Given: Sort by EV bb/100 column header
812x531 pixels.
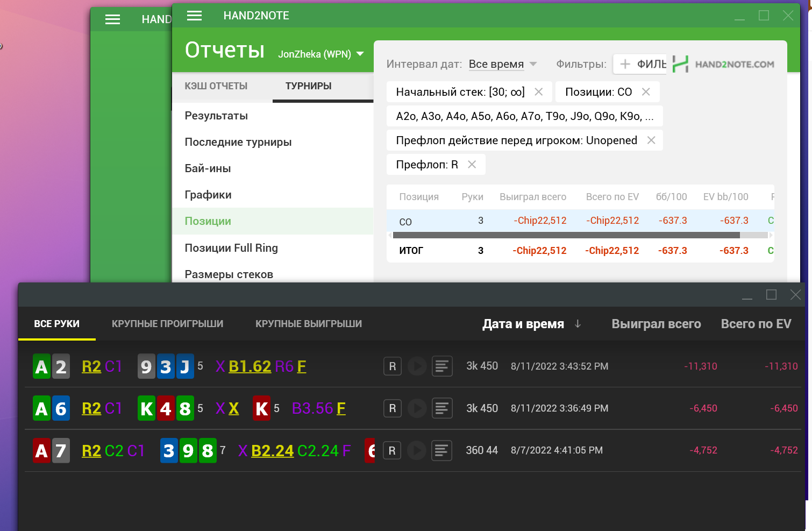Looking at the screenshot, I should [725, 197].
